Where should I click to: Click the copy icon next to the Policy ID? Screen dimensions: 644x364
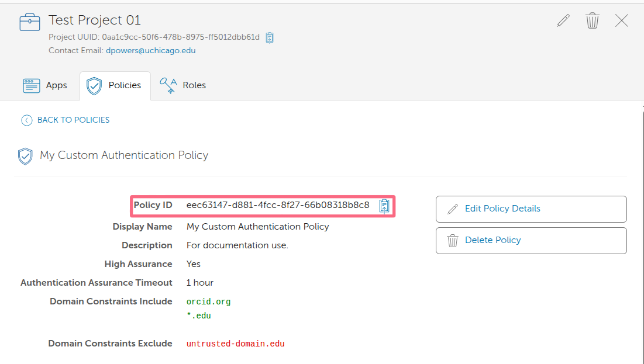(384, 206)
